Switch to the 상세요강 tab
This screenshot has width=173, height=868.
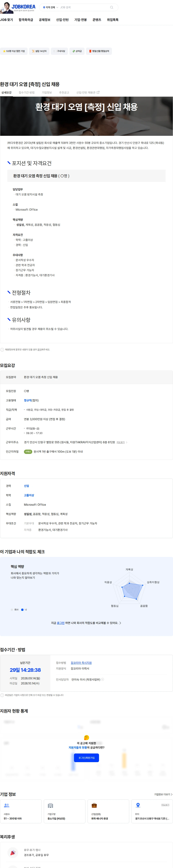(6, 92)
